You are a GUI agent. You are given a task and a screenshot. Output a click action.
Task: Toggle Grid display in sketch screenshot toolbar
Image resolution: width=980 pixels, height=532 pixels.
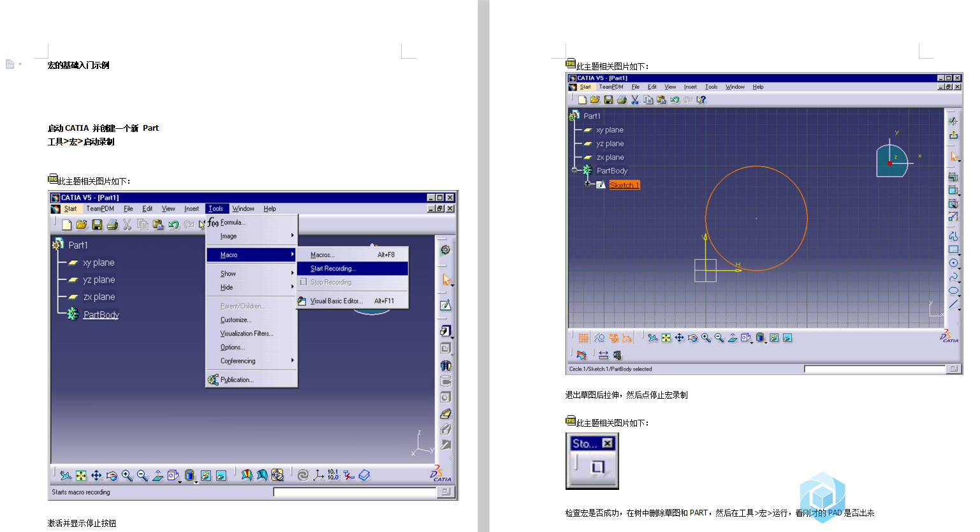point(583,338)
